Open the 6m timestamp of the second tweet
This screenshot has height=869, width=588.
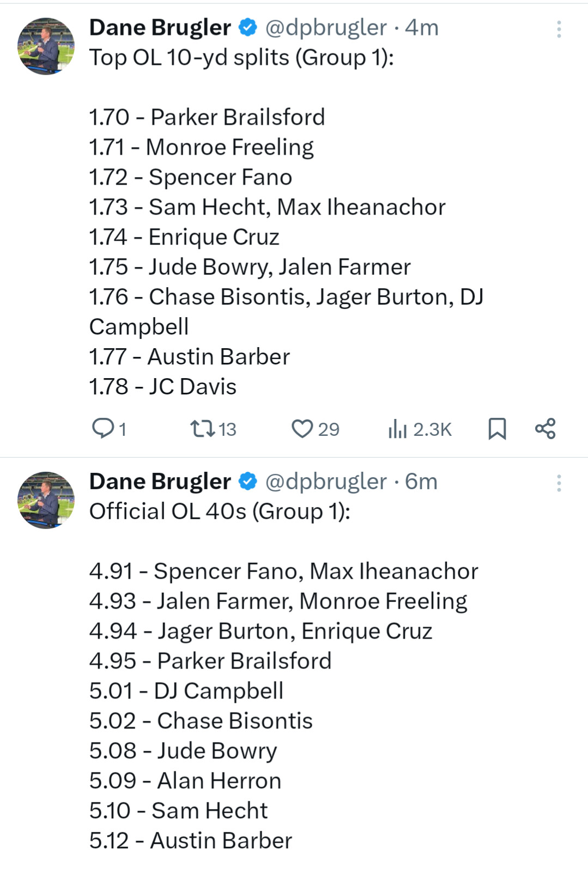pyautogui.click(x=421, y=482)
